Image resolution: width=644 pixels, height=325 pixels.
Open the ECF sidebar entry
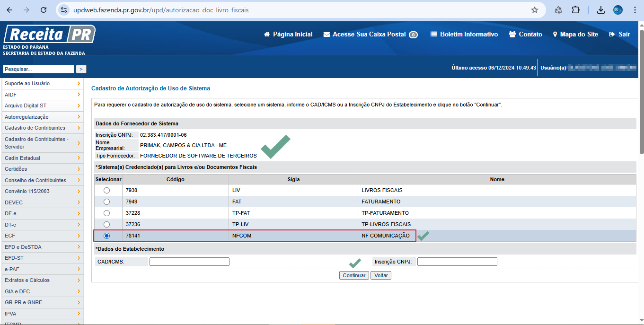tap(42, 236)
